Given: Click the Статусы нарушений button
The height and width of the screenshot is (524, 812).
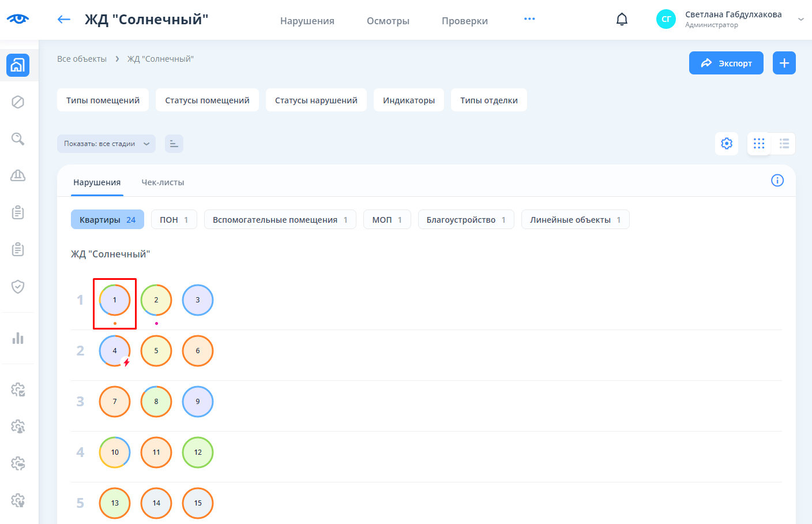Looking at the screenshot, I should [316, 100].
